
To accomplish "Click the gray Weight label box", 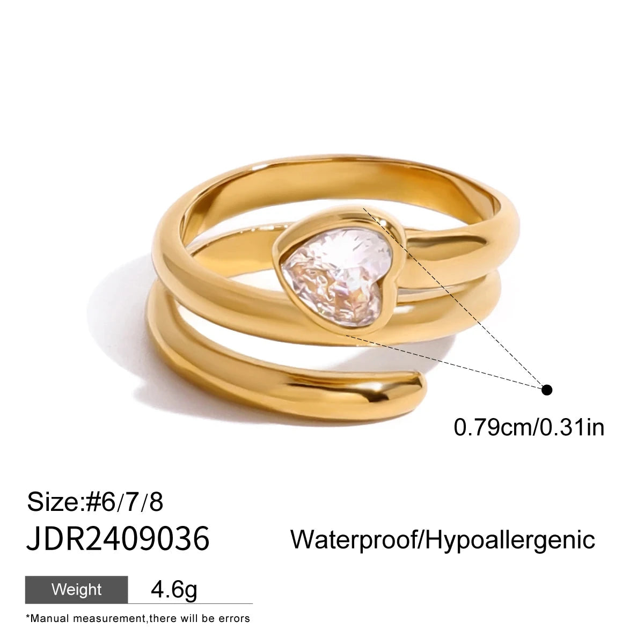I will tap(77, 589).
